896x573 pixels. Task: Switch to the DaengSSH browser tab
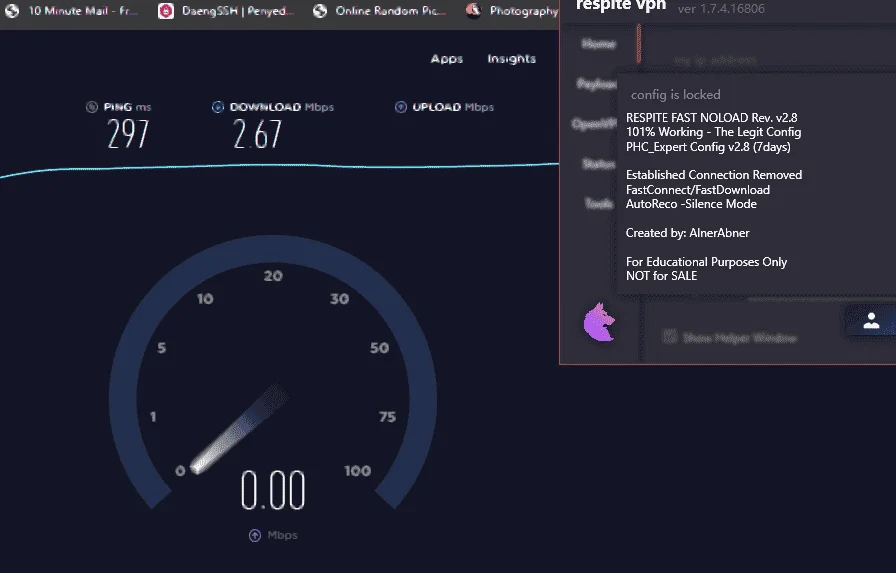226,11
